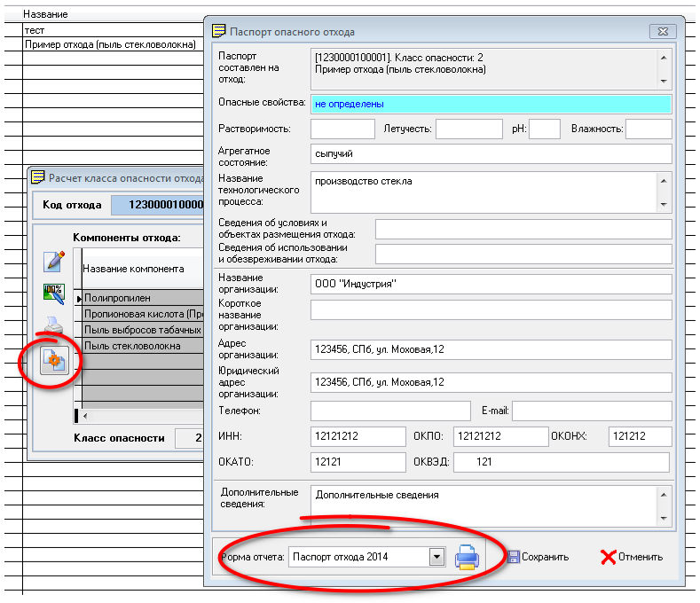This screenshot has height=603, width=700.
Task: Click the pencil edit component icon
Action: click(x=54, y=262)
